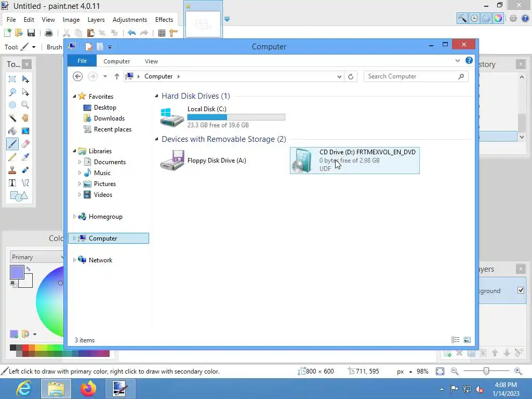This screenshot has width=532, height=399.
Task: Open the paint.net Layers menu
Action: [x=96, y=20]
